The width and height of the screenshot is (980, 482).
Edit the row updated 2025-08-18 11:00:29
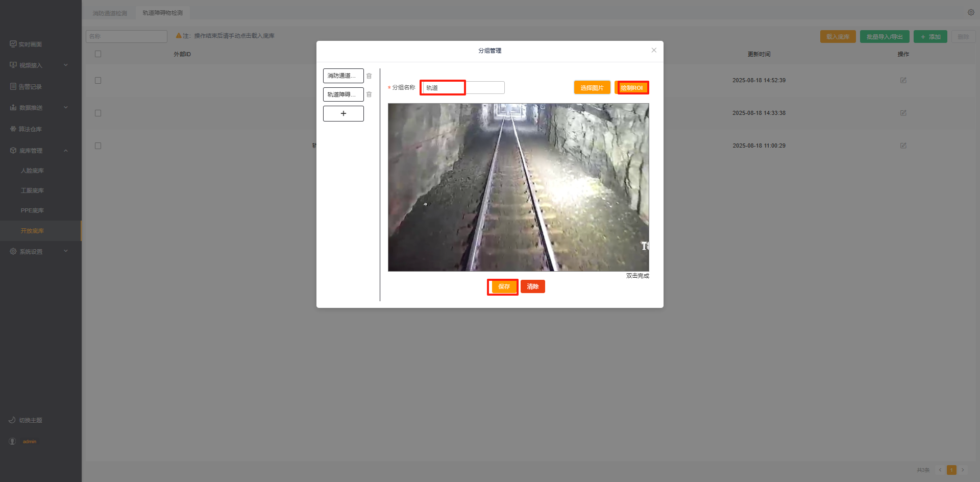point(903,146)
